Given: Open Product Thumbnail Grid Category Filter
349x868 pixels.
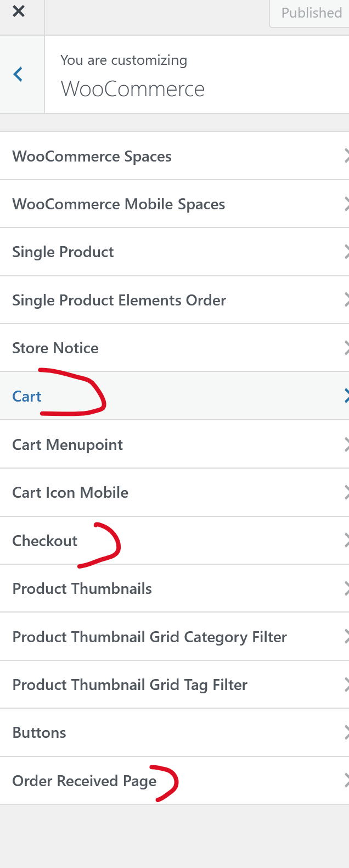Looking at the screenshot, I should [149, 637].
